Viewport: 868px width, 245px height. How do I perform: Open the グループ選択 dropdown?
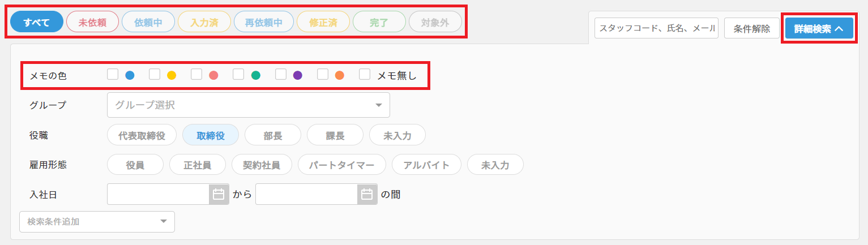click(248, 105)
